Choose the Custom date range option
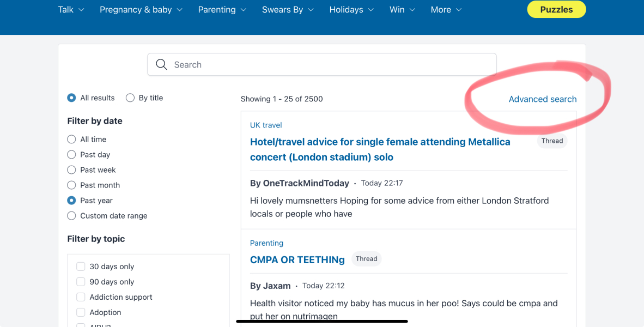 point(71,216)
